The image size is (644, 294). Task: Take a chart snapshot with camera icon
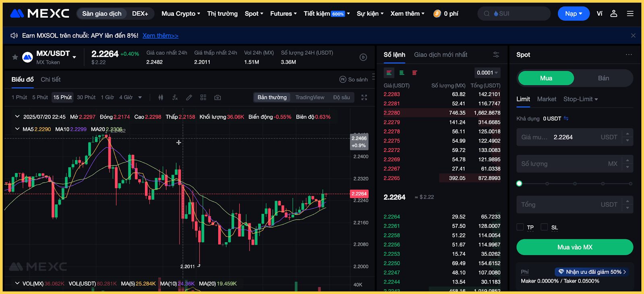tap(217, 97)
